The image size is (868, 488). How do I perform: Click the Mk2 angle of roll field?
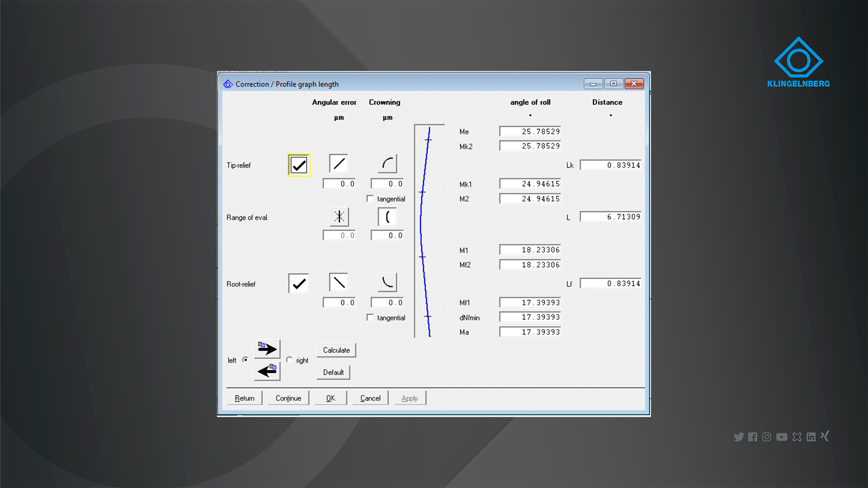click(530, 146)
